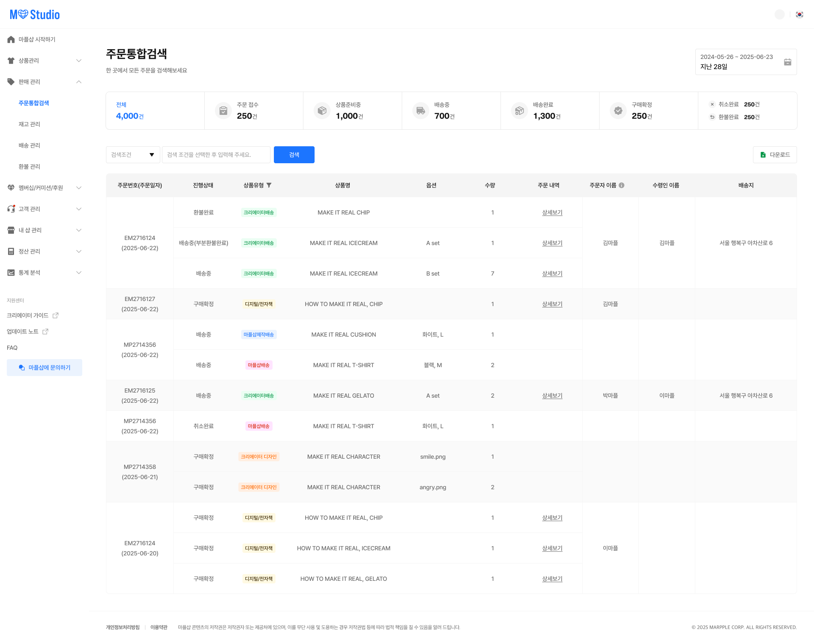Expand the 정산 관리 menu chevron
This screenshot has width=814, height=644.
[79, 251]
